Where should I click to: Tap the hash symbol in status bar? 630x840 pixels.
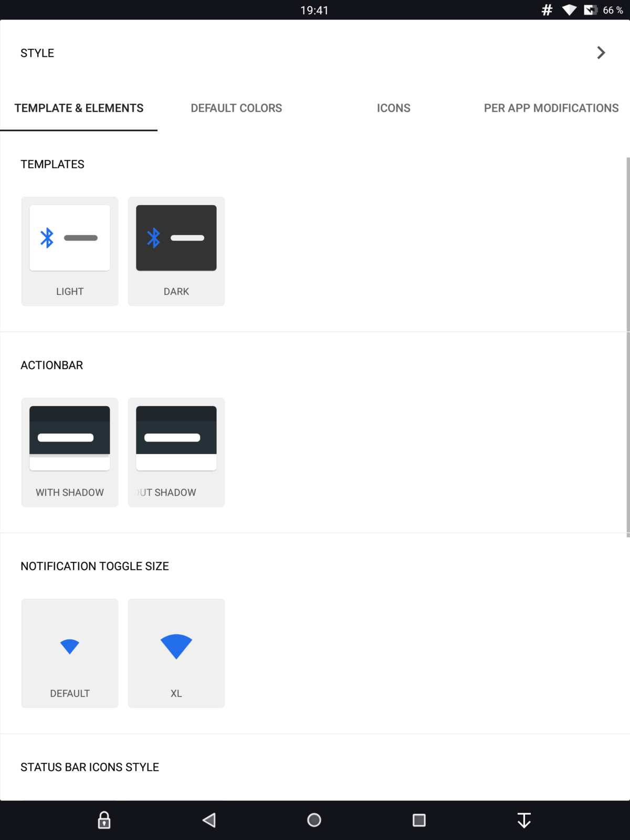(x=547, y=10)
